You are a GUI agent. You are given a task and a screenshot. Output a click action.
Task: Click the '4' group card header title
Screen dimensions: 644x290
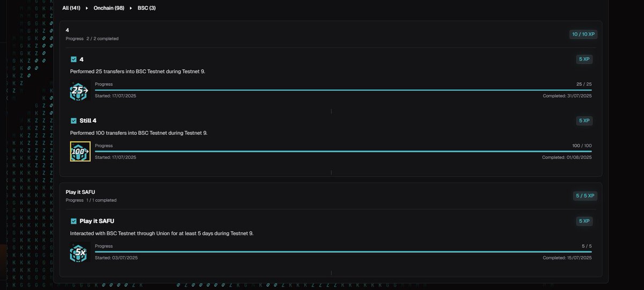point(68,31)
